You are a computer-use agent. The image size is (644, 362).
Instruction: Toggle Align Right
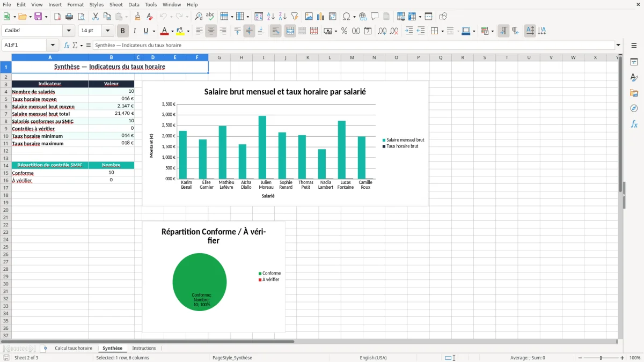tap(223, 31)
